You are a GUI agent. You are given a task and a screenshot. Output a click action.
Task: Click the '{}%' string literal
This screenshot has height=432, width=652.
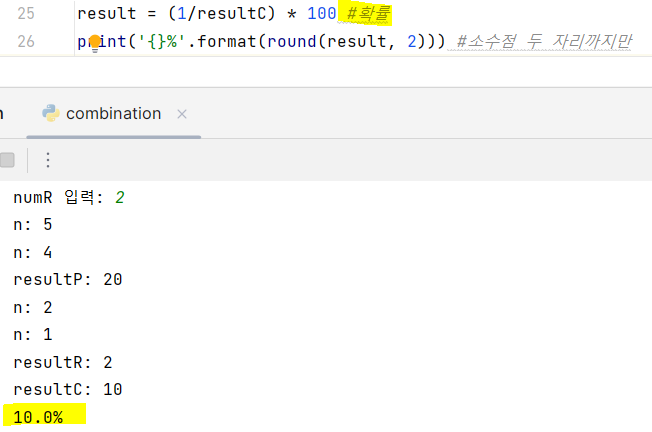pos(161,41)
